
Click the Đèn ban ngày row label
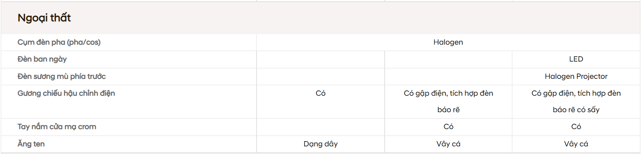coord(42,59)
